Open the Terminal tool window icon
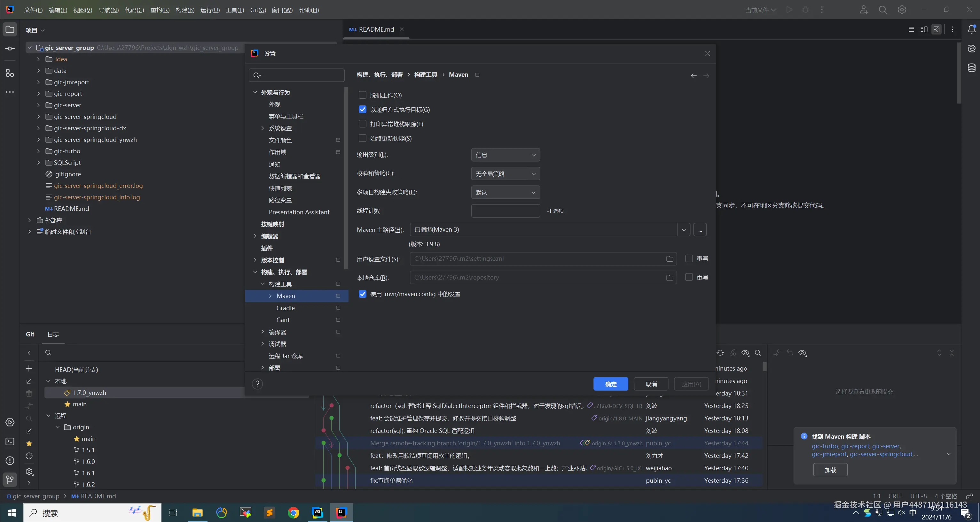980x522 pixels. (10, 441)
